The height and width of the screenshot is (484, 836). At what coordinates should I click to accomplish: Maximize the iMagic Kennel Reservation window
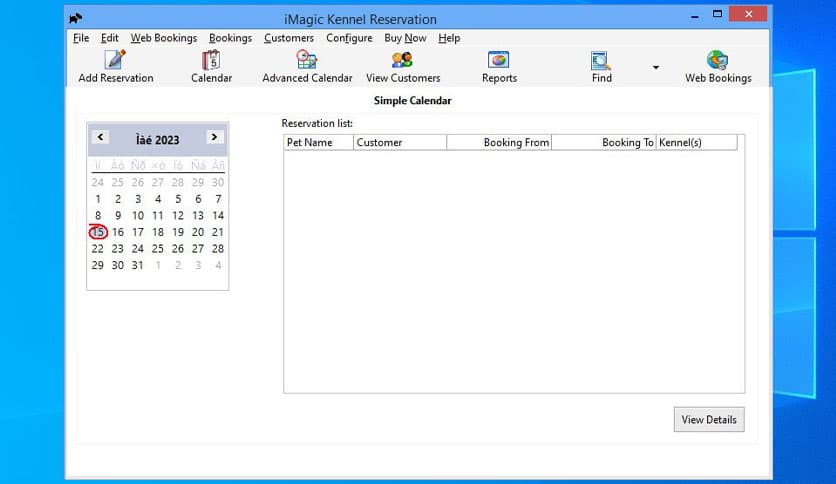tap(718, 14)
